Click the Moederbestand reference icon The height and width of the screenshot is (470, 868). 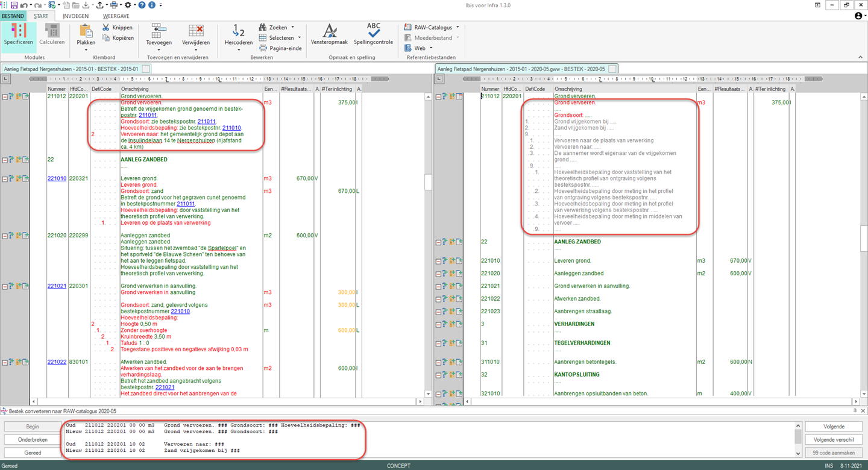[408, 38]
